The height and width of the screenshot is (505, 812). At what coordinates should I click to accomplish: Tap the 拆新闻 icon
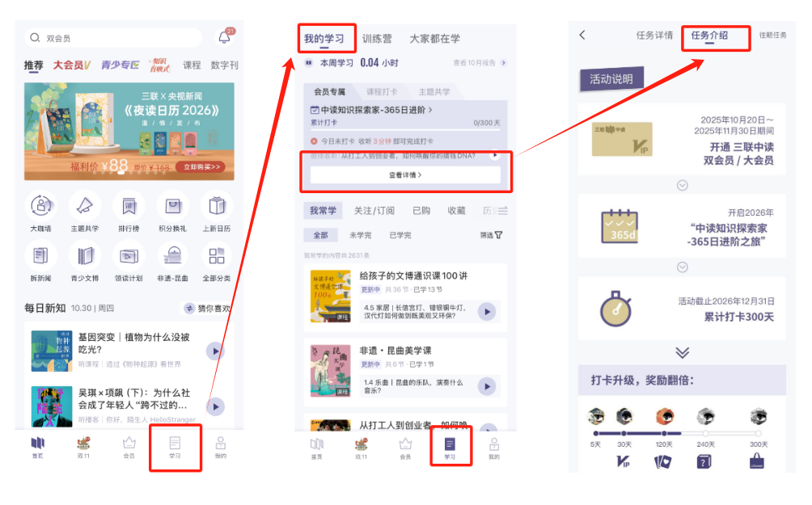click(x=41, y=255)
